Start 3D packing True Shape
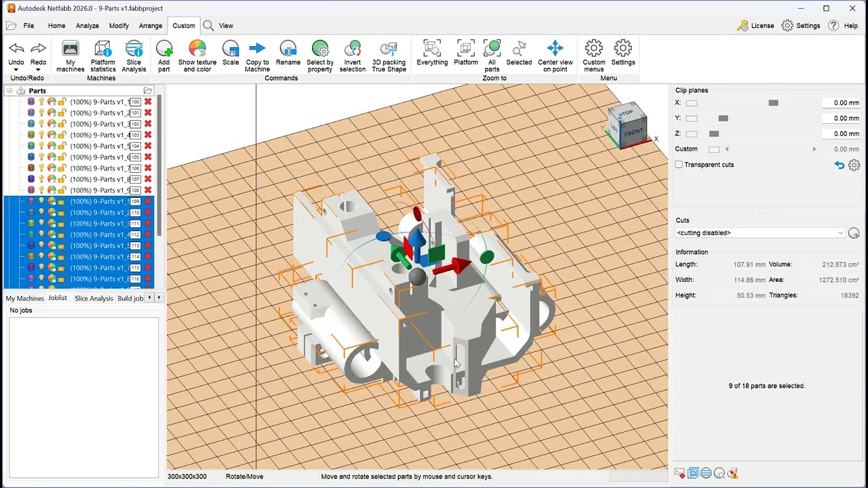This screenshot has height=488, width=868. (x=389, y=56)
